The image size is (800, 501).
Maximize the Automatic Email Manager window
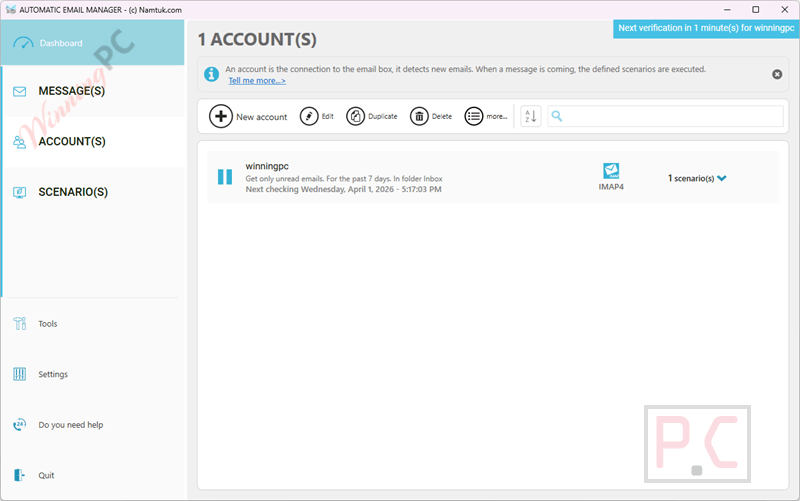(756, 10)
